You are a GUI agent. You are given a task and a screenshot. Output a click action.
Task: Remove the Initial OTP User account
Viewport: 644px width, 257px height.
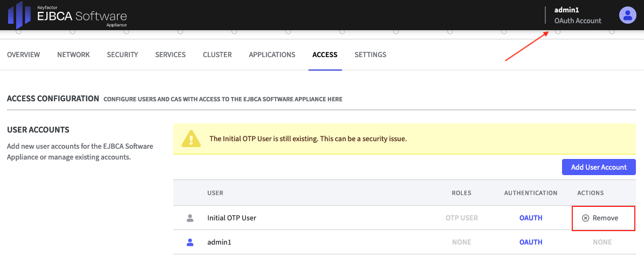600,218
